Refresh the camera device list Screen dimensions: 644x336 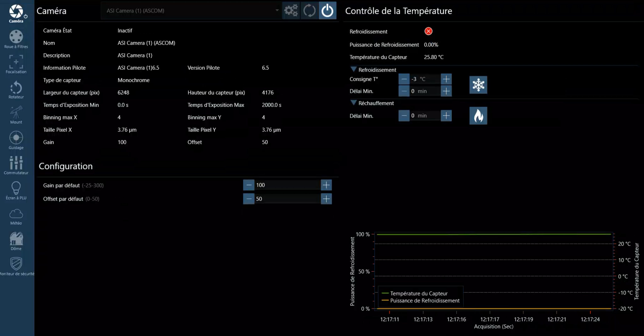click(x=309, y=11)
